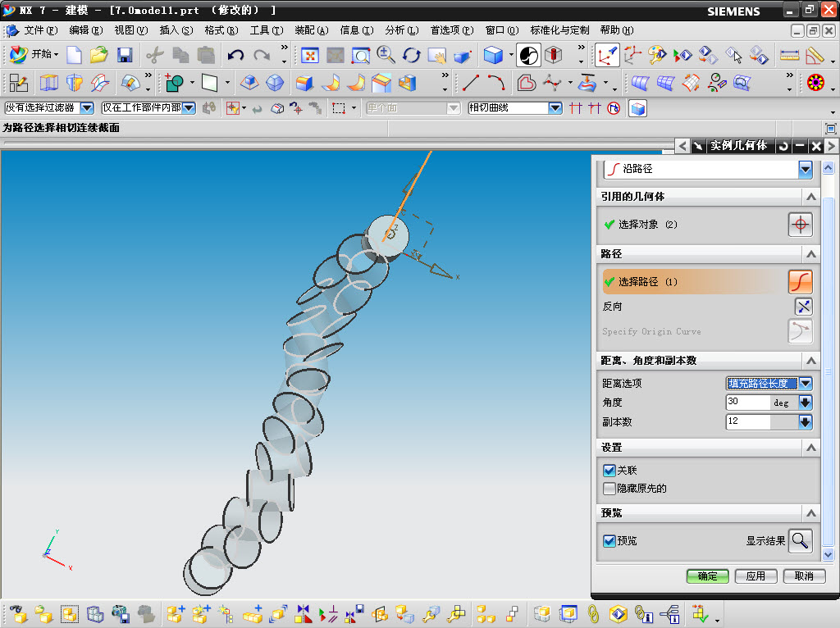The image size is (840, 628).
Task: Open the 插入 (Insert) menu
Action: (x=176, y=30)
